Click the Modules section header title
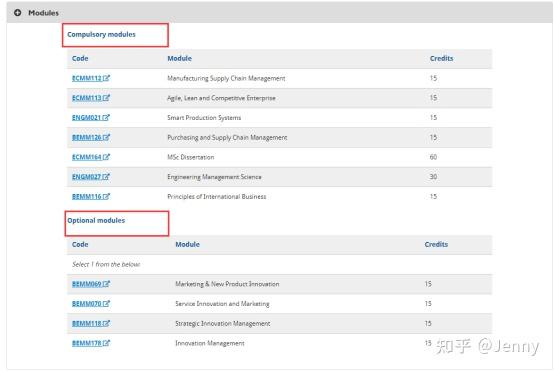This screenshot has width=554, height=371. 43,13
